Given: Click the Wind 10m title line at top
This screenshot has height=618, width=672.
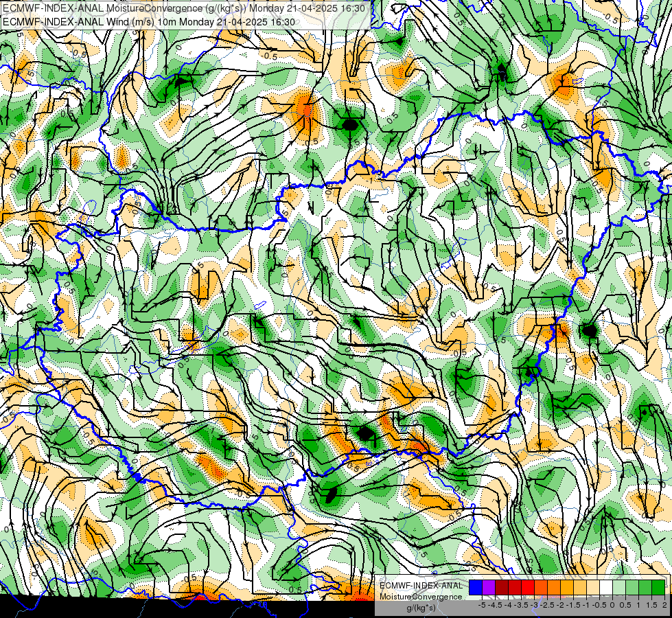Looking at the screenshot, I should (x=148, y=21).
